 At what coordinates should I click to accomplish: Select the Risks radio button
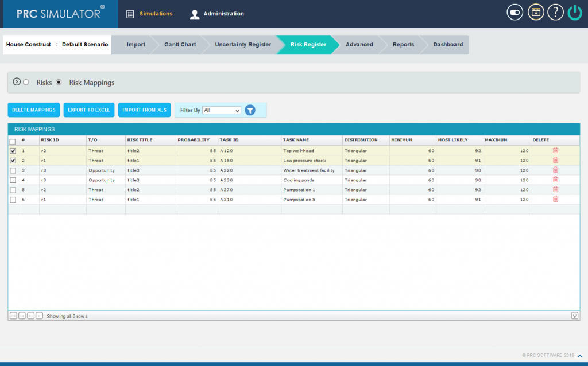[x=26, y=82]
